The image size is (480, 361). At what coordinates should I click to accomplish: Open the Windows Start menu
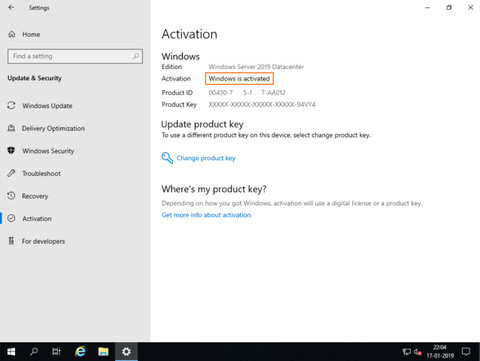[x=11, y=352]
